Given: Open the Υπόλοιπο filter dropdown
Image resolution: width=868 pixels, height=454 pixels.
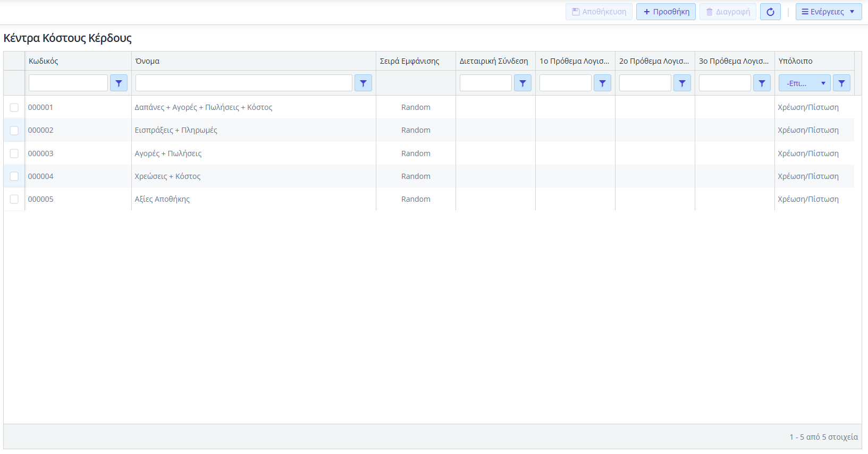Looking at the screenshot, I should 804,83.
